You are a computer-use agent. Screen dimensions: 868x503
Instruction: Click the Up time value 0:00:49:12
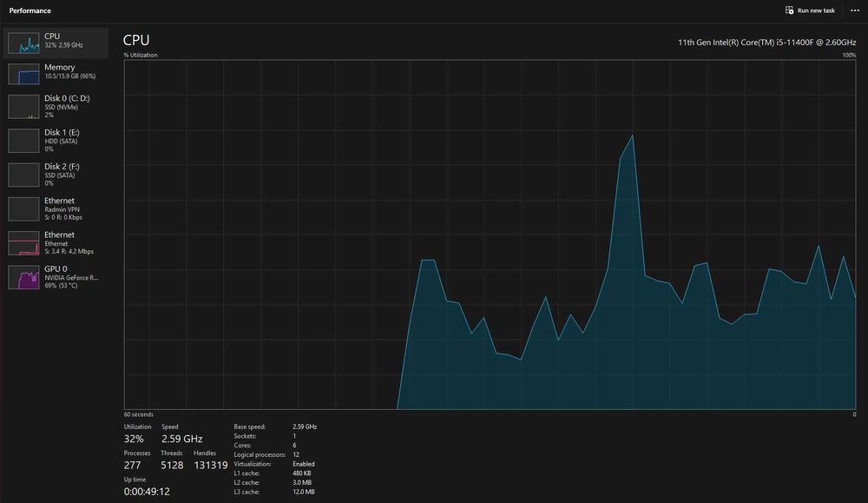point(147,492)
